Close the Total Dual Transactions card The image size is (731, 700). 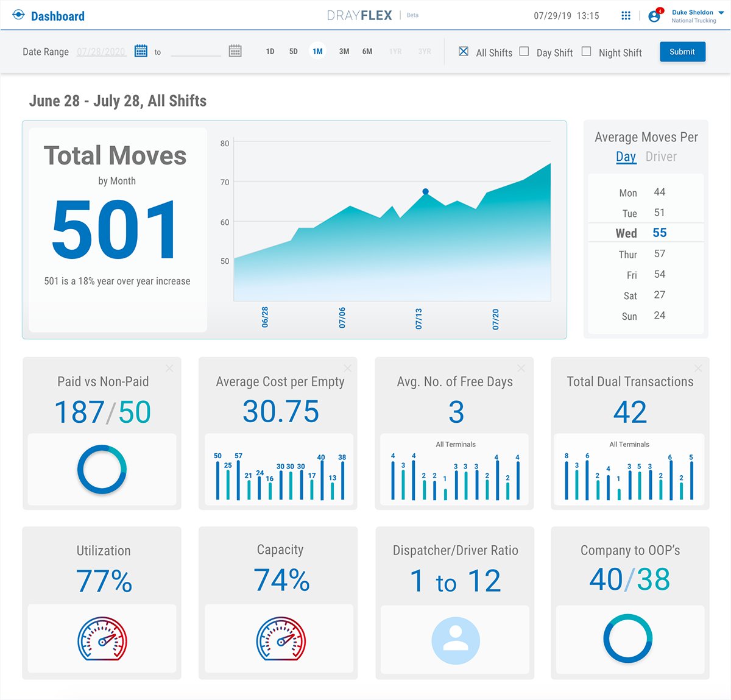coord(698,368)
